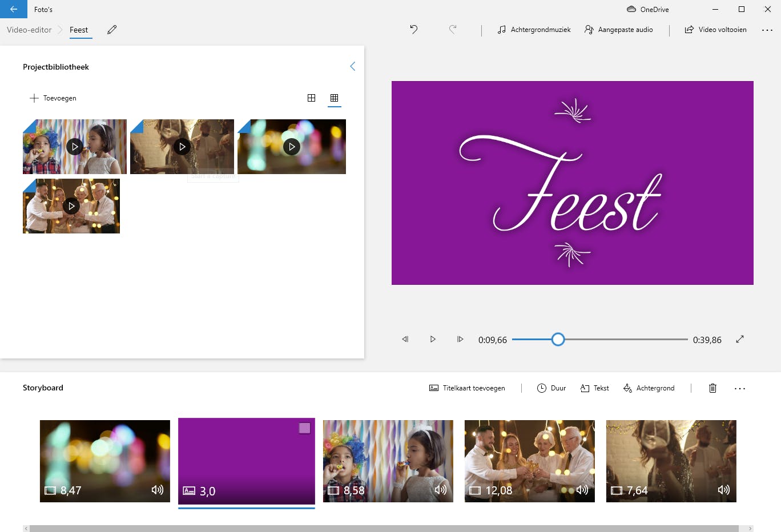Open Achtergrondmuziek options

[x=534, y=30]
